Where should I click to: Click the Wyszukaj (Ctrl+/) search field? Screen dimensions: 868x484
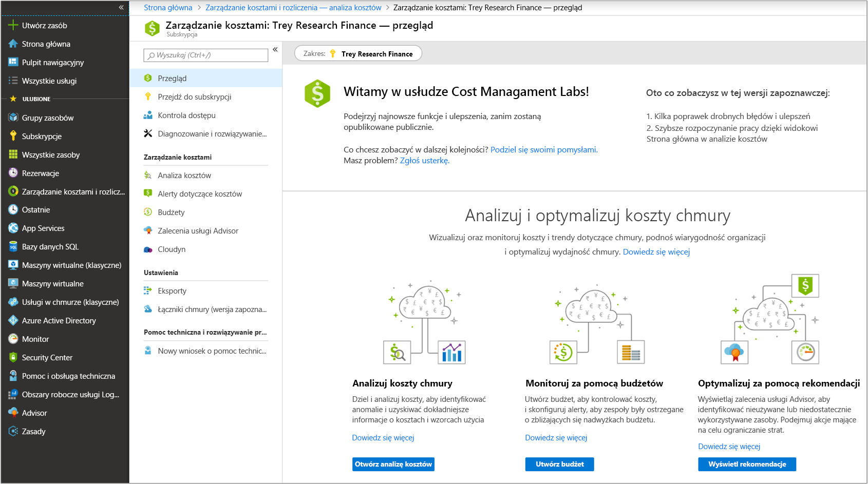click(x=206, y=55)
